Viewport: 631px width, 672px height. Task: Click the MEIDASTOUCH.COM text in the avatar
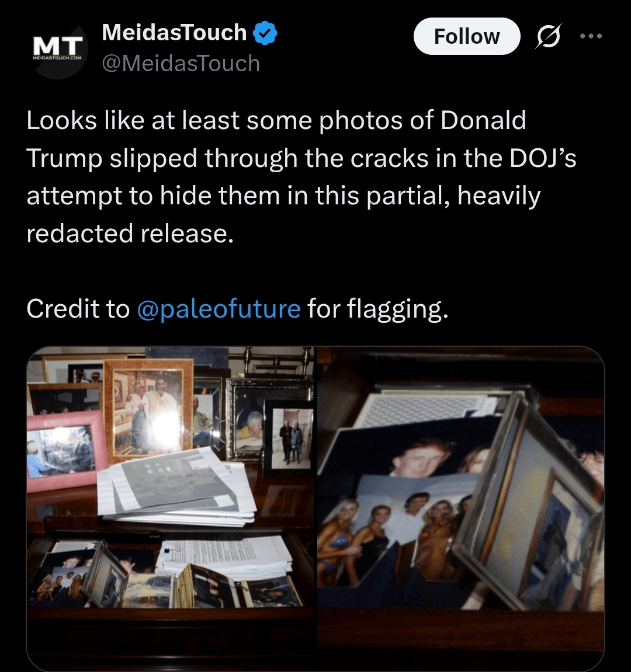click(x=57, y=57)
